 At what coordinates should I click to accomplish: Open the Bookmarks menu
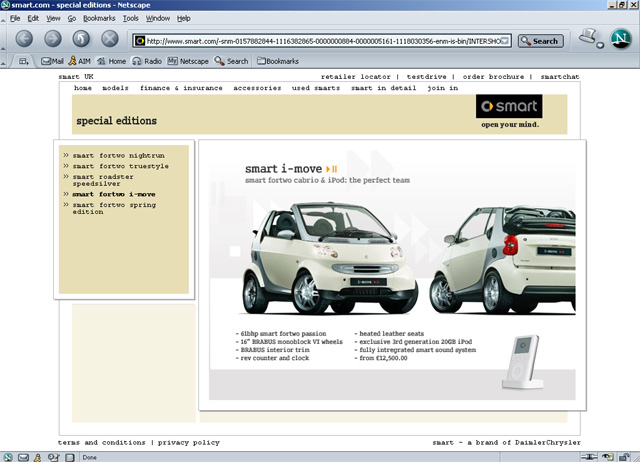(x=99, y=18)
